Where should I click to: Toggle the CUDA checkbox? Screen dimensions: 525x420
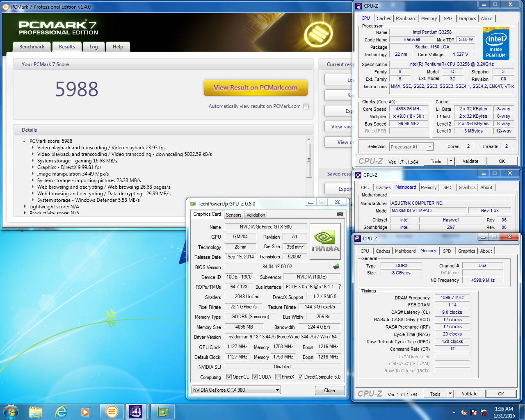(255, 377)
